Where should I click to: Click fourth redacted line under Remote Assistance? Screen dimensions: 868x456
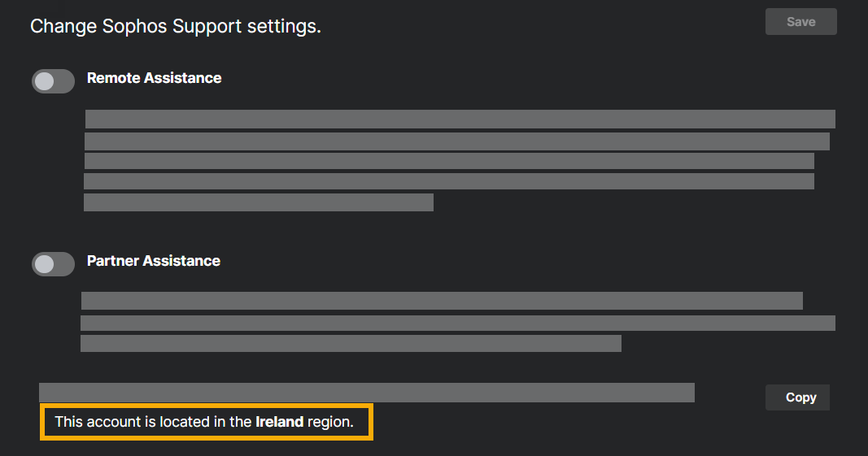(449, 180)
